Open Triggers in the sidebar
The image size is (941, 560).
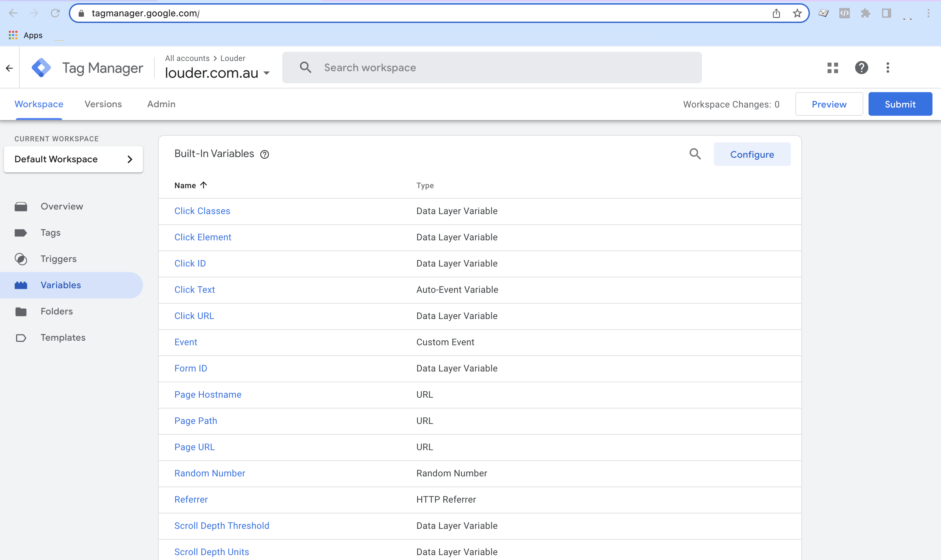tap(58, 259)
